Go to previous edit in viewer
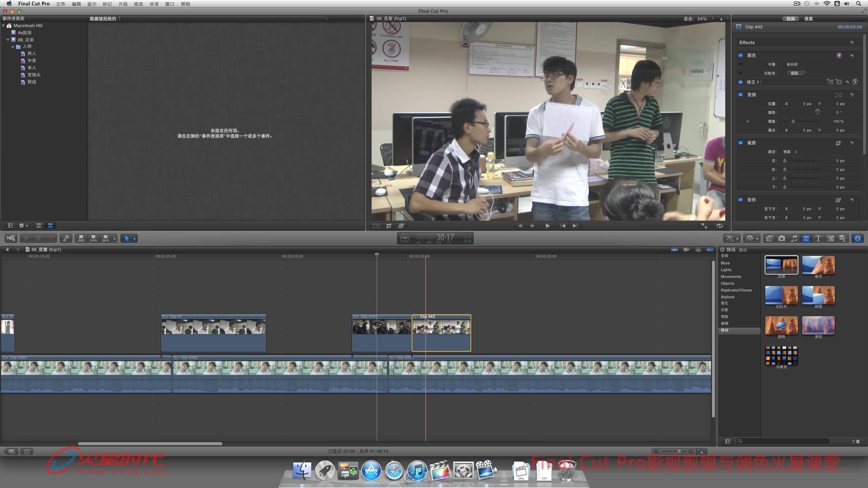 (x=563, y=226)
